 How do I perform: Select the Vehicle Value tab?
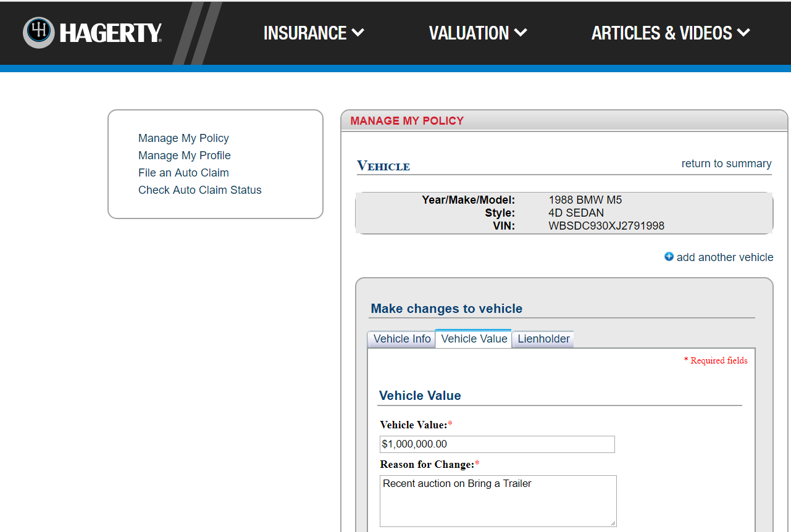click(x=474, y=339)
